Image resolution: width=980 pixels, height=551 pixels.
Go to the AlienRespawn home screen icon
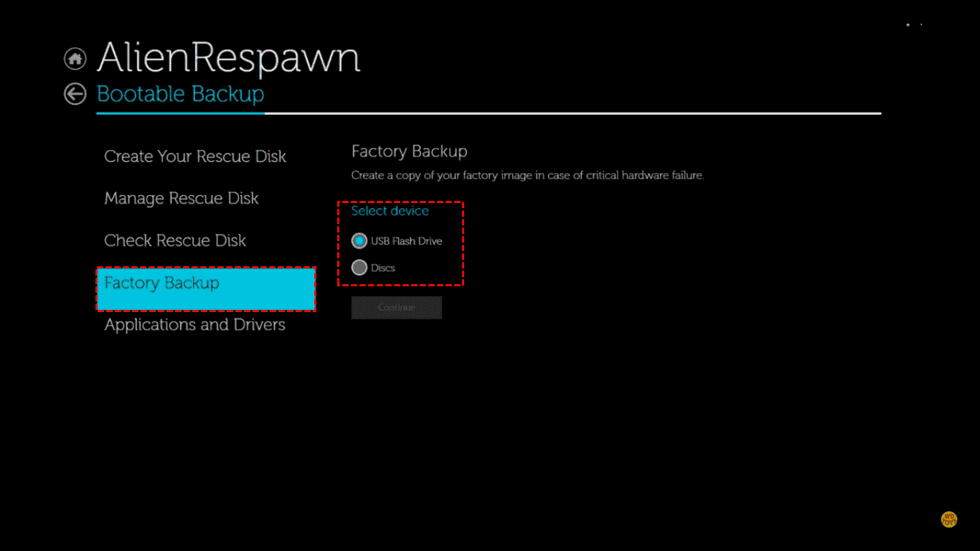click(75, 59)
